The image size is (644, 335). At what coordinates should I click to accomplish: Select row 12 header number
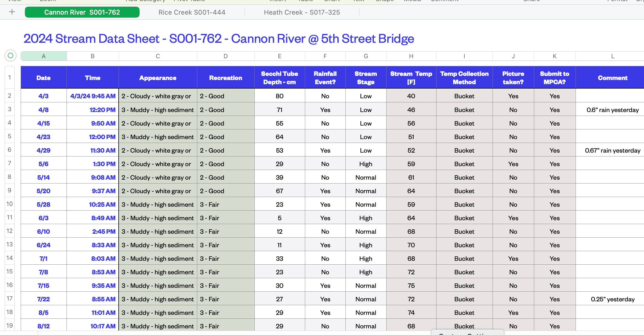10,231
